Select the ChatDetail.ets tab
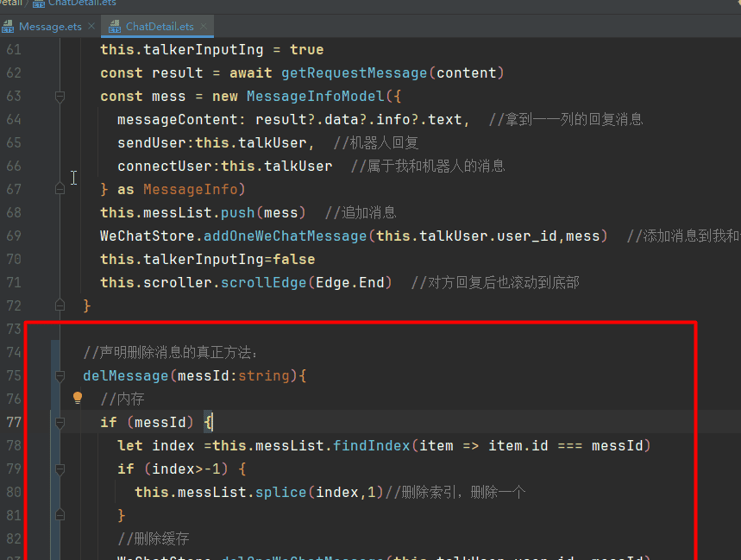The image size is (741, 560). tap(159, 27)
